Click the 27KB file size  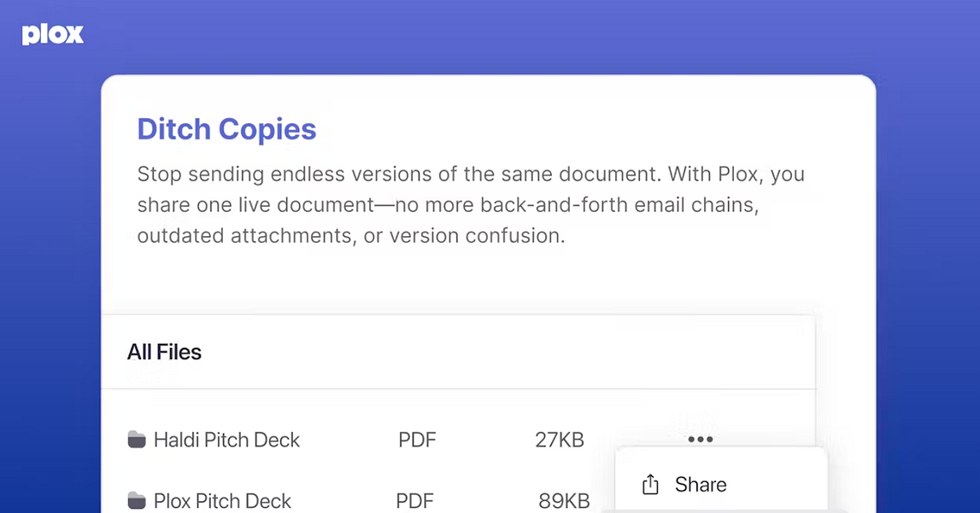pyautogui.click(x=560, y=440)
